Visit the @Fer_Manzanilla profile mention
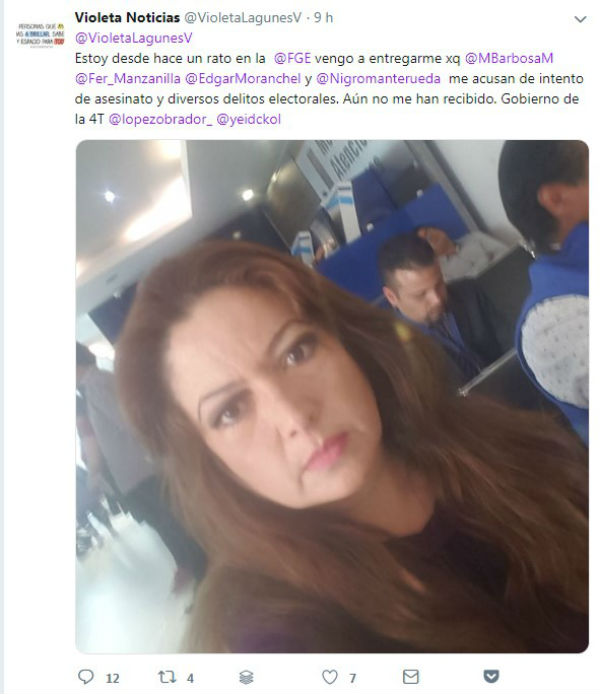Viewport: 600px width, 694px height. click(x=128, y=79)
